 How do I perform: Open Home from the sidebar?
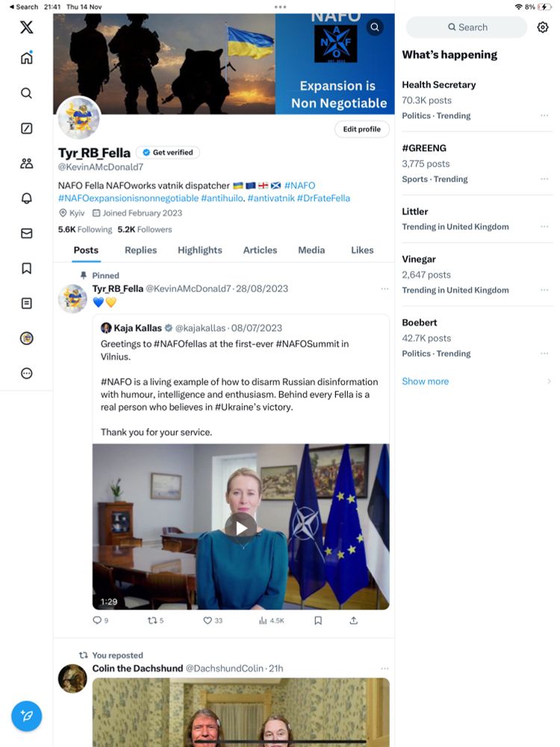coord(27,58)
